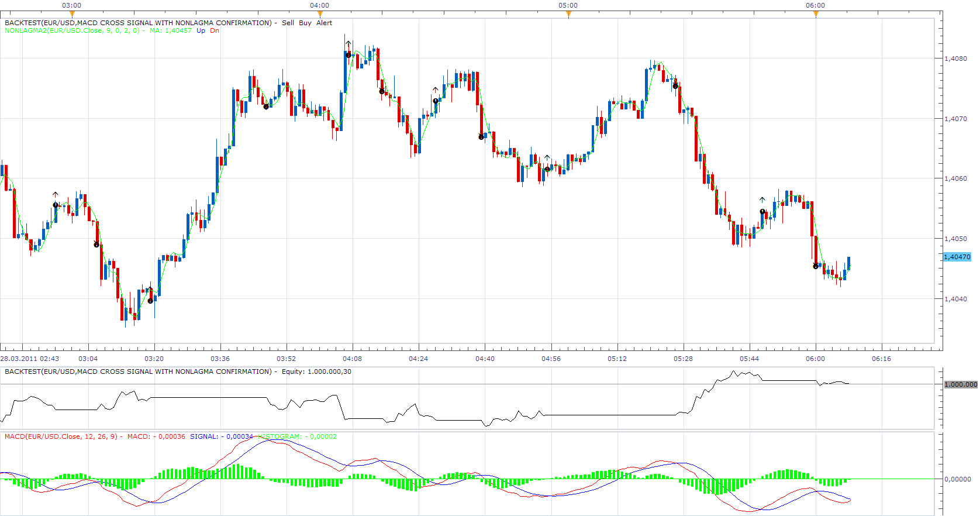Select the BACKTEST title above the price chart
This screenshot has width=980, height=516.
pyautogui.click(x=138, y=23)
